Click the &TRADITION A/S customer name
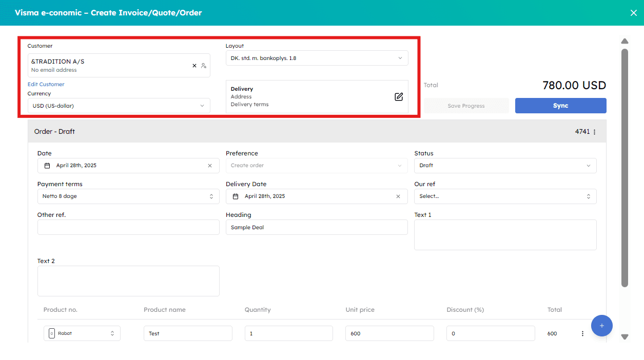 pyautogui.click(x=58, y=62)
